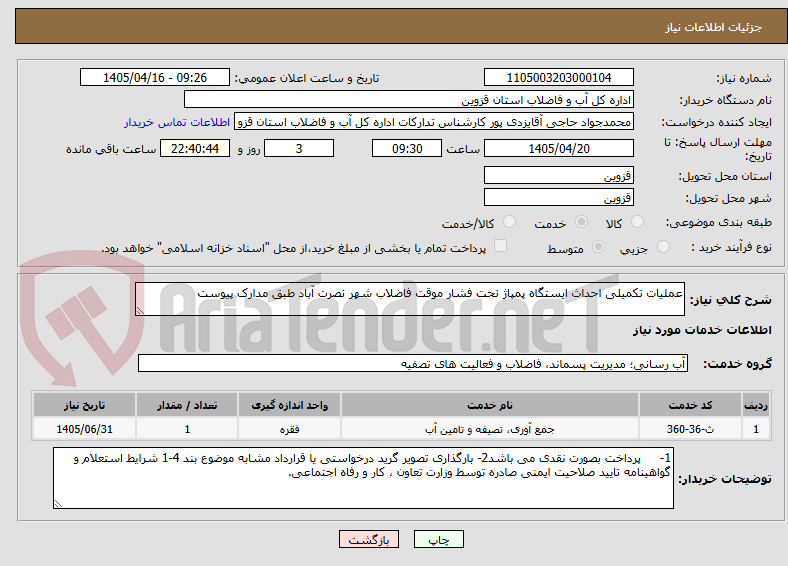Click the resize handle of buyer notes box
Image resolution: width=788 pixels, height=566 pixels.
(x=58, y=504)
